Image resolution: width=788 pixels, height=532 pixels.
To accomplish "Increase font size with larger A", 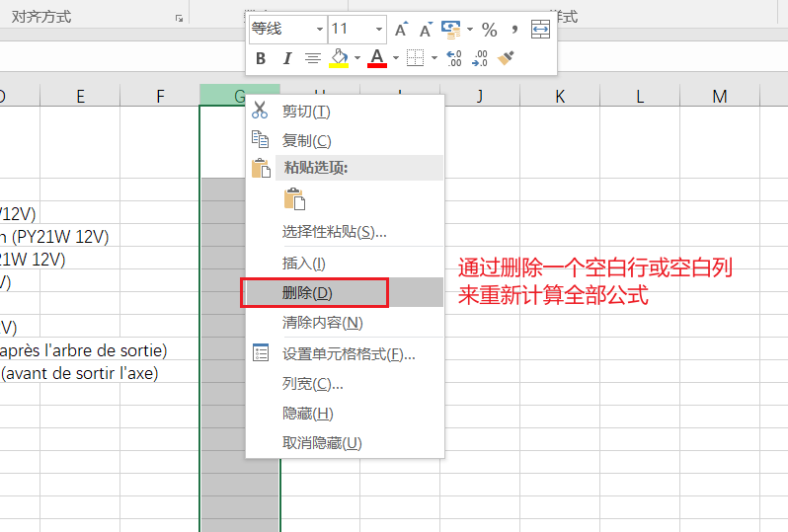I will point(401,30).
